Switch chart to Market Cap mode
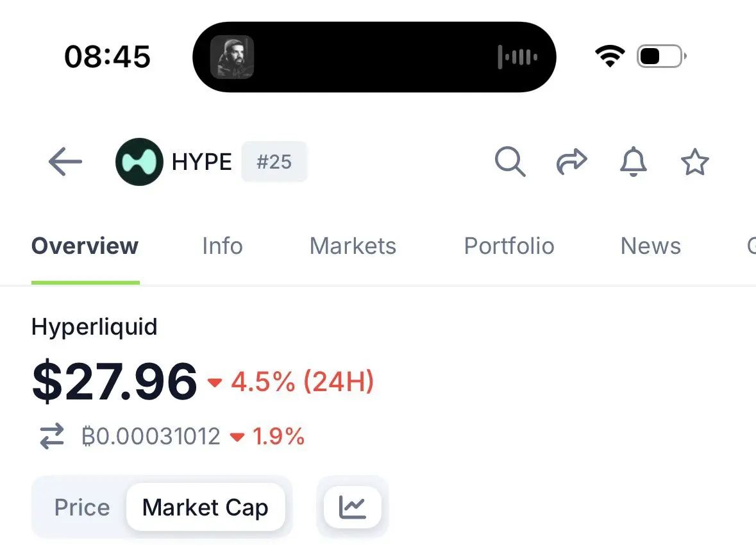The height and width of the screenshot is (545, 756). coord(205,507)
